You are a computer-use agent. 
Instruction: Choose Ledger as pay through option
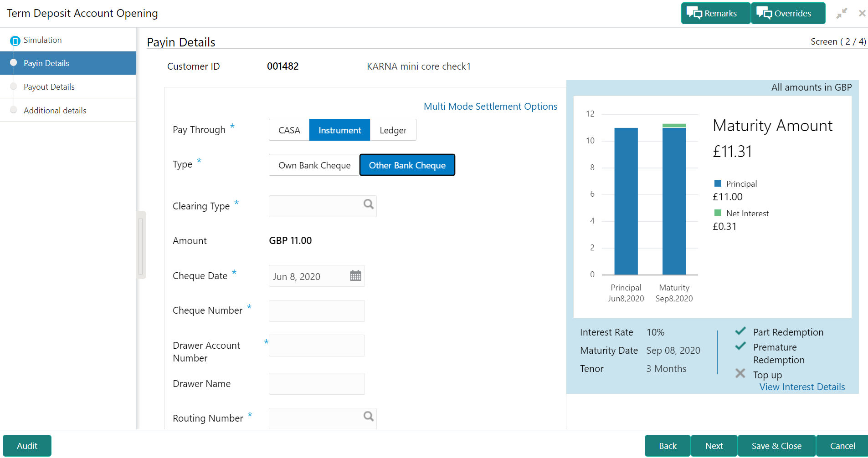pos(393,130)
